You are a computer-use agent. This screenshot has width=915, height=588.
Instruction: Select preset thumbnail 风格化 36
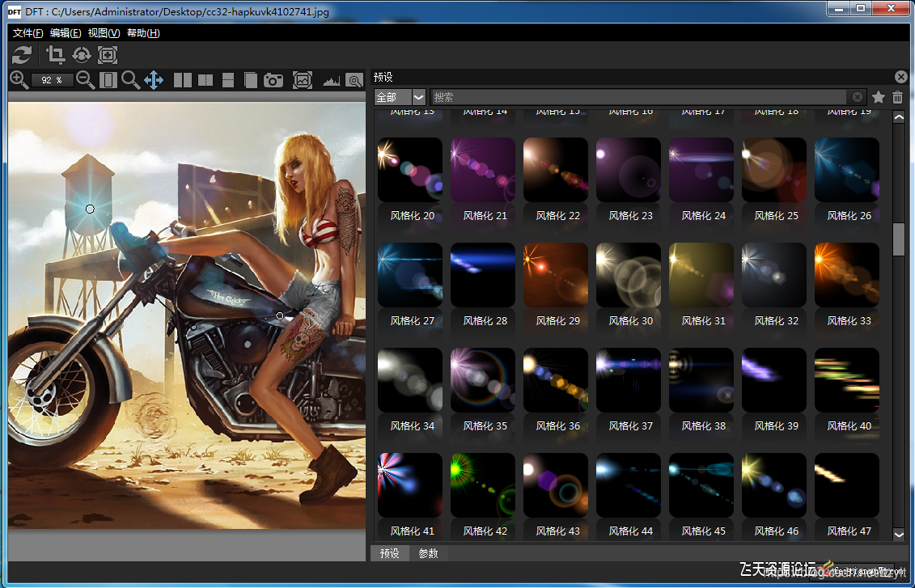tap(556, 380)
